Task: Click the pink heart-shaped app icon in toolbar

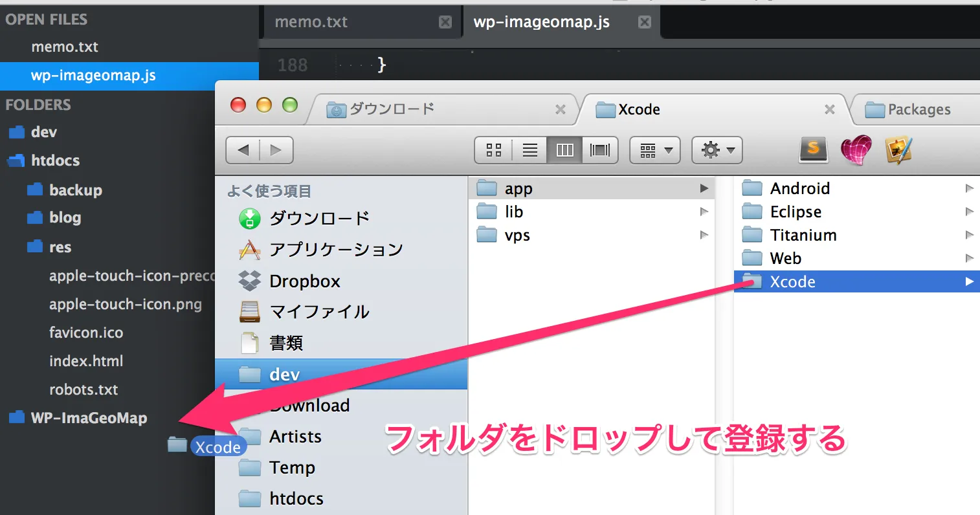Action: 856,150
